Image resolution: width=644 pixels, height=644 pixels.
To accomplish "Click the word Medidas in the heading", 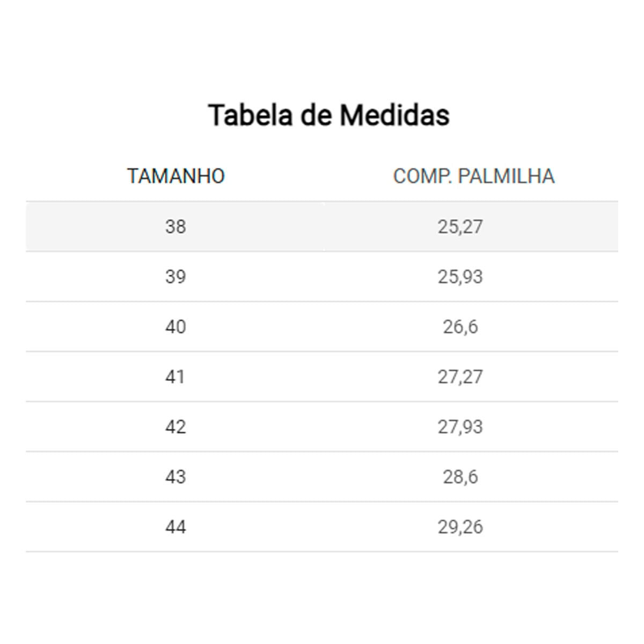I will 394,115.
